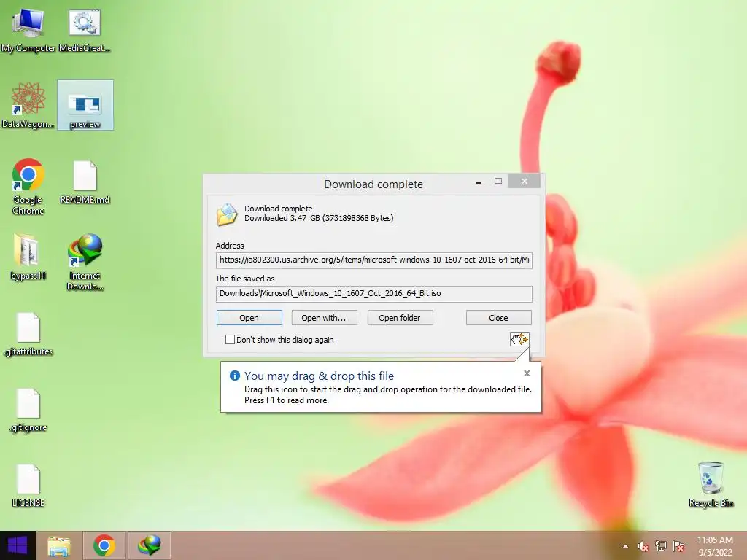The height and width of the screenshot is (560, 747).
Task: Click the drag and drop hand icon
Action: point(519,339)
